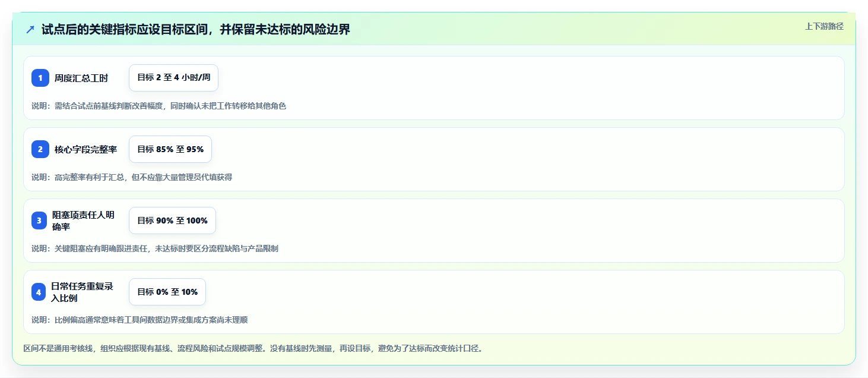This screenshot has width=868, height=378.
Task: Click the 核心字段完整率 metric title
Action: tap(85, 149)
